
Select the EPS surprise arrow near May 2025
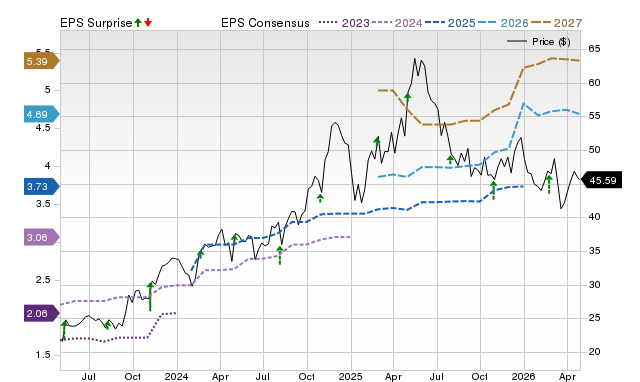407,97
